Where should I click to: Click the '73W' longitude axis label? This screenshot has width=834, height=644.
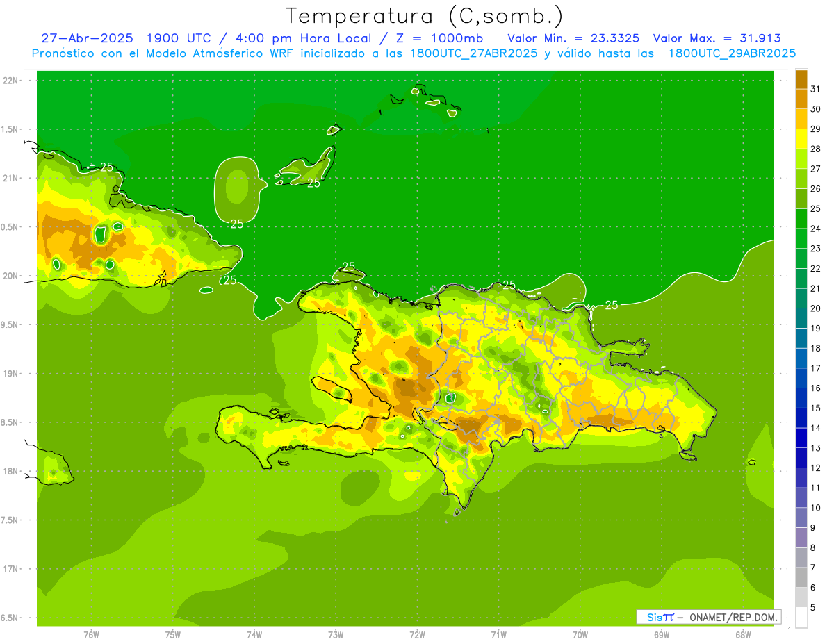tap(336, 634)
